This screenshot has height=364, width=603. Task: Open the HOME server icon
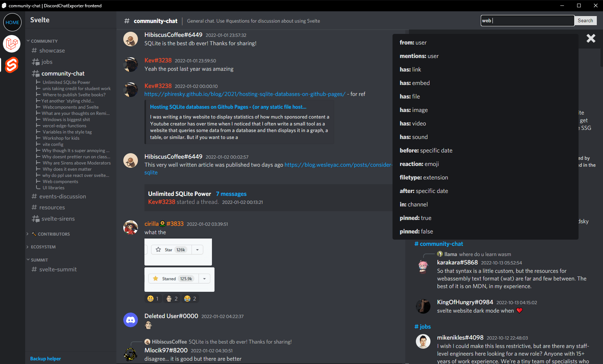click(12, 22)
